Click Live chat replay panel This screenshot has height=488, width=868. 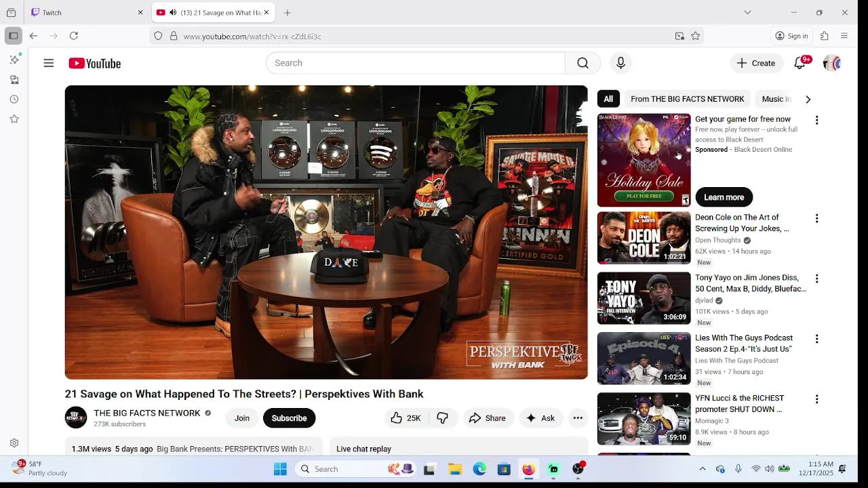coord(458,447)
